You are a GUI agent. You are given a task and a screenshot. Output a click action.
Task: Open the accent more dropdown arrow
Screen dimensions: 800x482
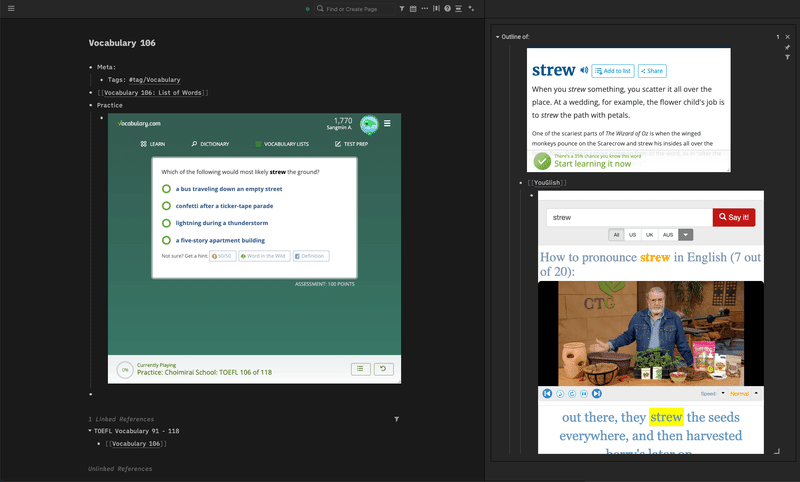tap(686, 235)
